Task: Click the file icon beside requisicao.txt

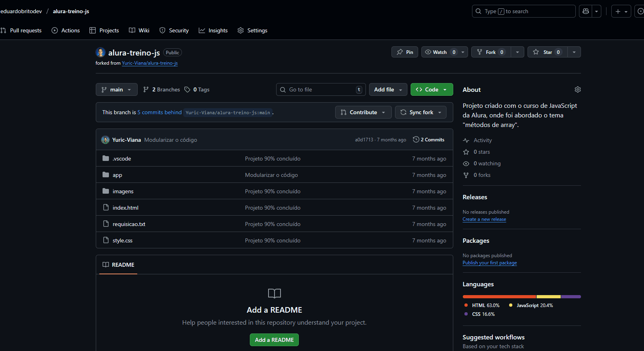Action: coord(106,224)
